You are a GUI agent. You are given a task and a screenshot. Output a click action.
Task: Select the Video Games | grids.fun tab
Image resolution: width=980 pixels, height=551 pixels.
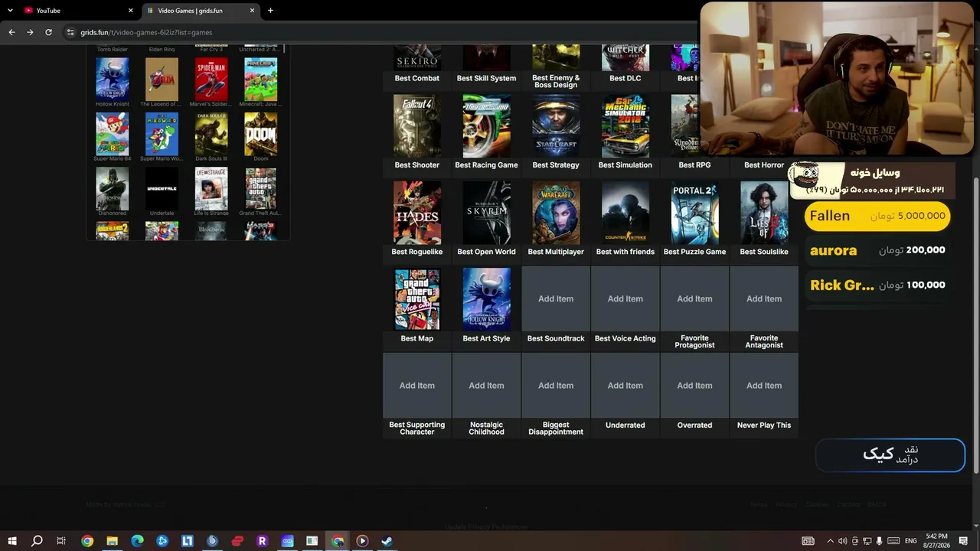(x=201, y=11)
